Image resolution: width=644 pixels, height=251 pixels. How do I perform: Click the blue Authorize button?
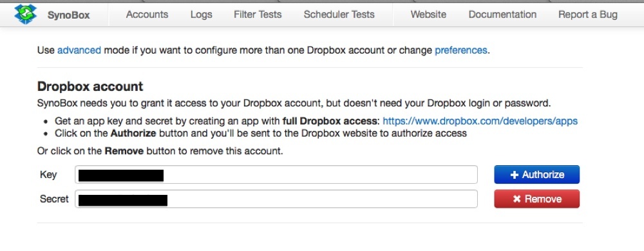coord(537,174)
